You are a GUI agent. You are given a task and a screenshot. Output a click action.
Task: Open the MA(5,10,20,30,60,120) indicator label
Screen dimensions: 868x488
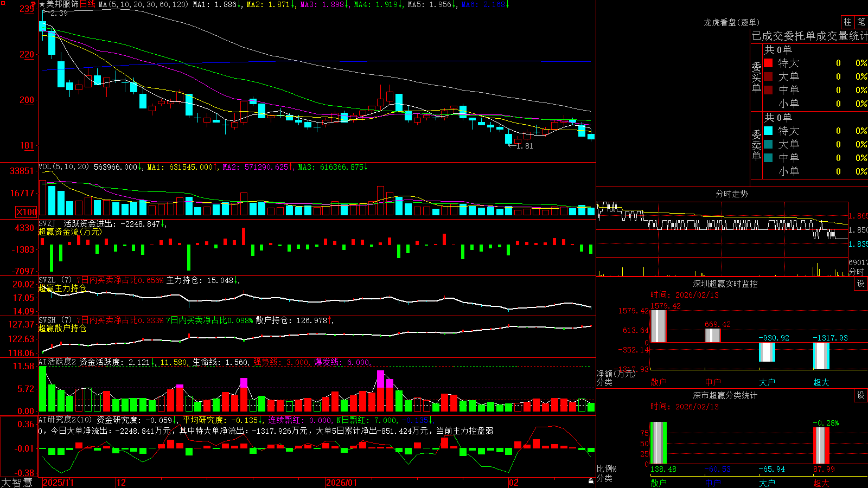[x=143, y=4]
